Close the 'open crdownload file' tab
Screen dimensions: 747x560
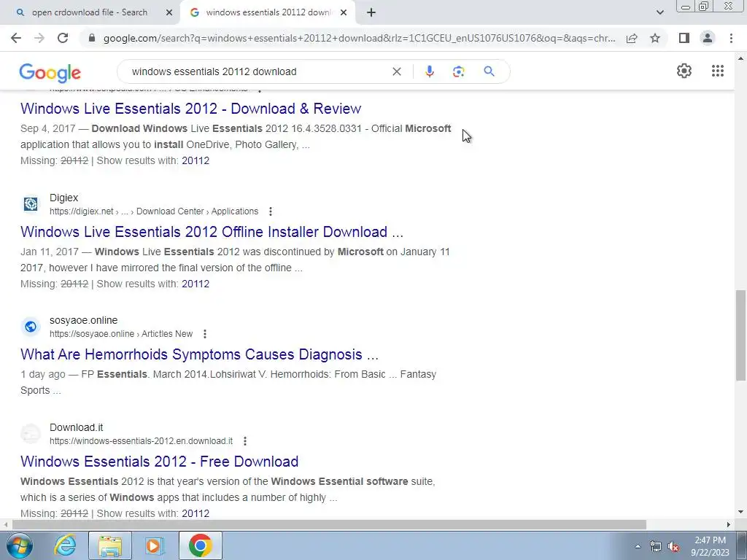click(169, 13)
